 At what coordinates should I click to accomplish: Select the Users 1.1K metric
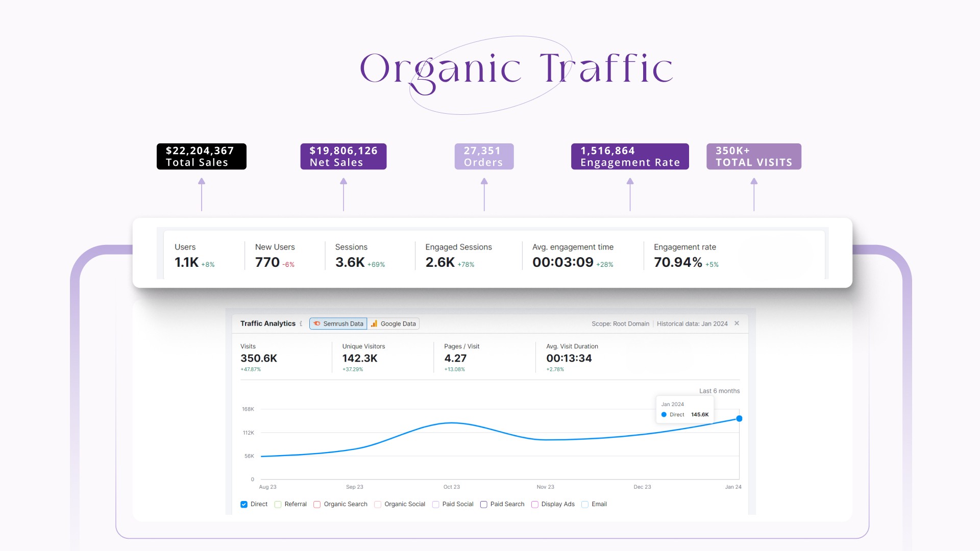pos(194,256)
